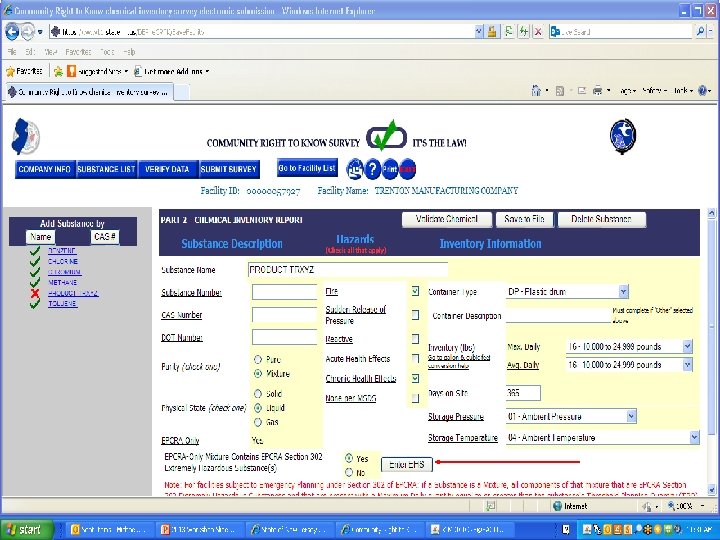The image size is (720, 540).
Task: Open the COMPANY INFO tab
Action: tap(45, 169)
